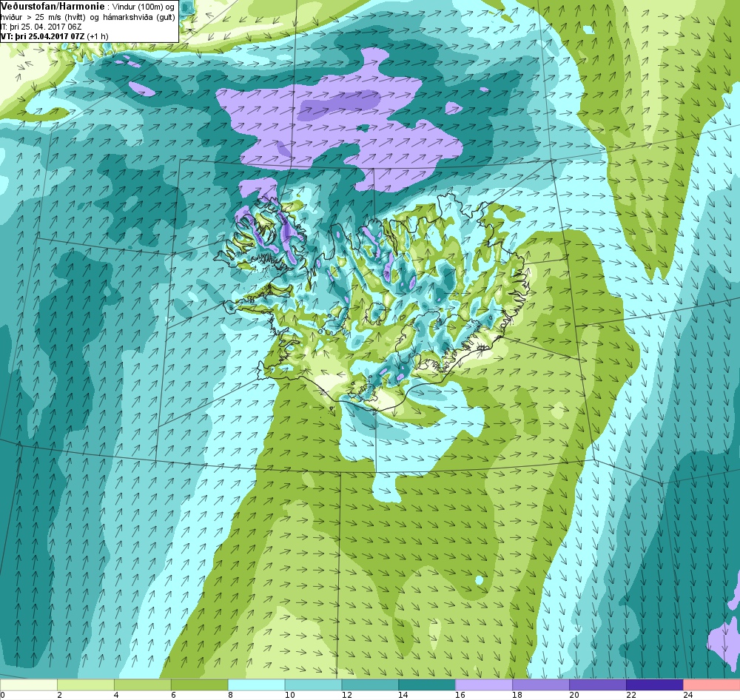The height and width of the screenshot is (700, 740).
Task: Click the medium teal 12–14 legend swatch
Action: [370, 684]
